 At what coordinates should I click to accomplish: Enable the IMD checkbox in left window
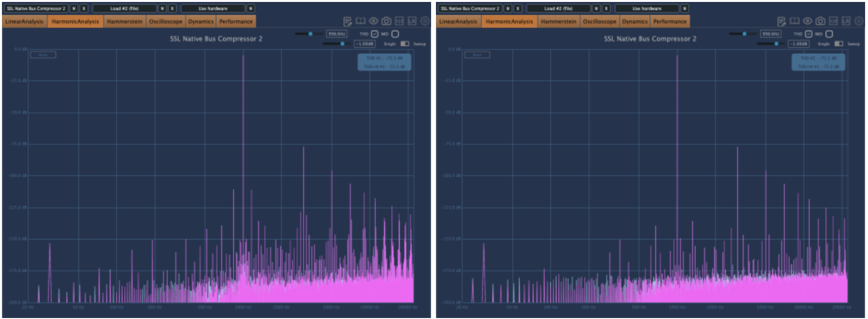tap(395, 34)
